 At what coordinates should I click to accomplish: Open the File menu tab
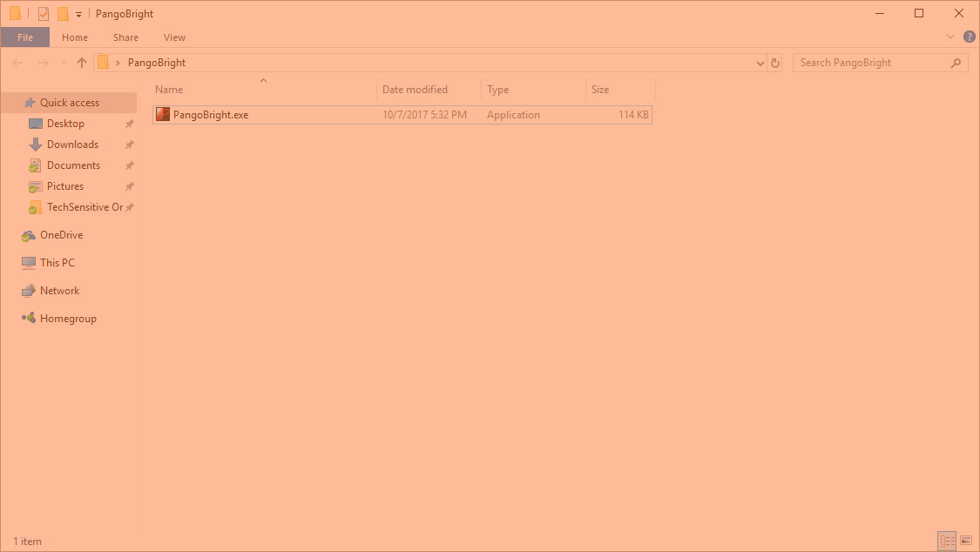tap(25, 37)
